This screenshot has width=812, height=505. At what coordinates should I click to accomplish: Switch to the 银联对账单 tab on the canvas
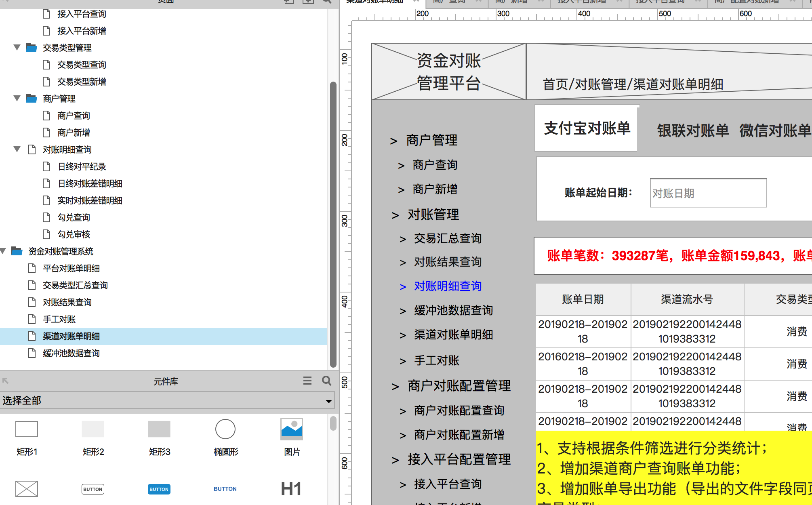(693, 130)
